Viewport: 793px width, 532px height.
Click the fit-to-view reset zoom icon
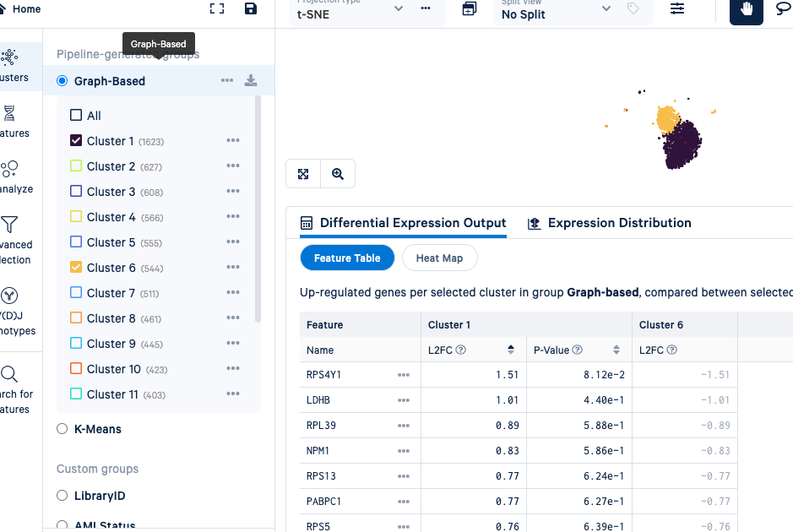[303, 174]
